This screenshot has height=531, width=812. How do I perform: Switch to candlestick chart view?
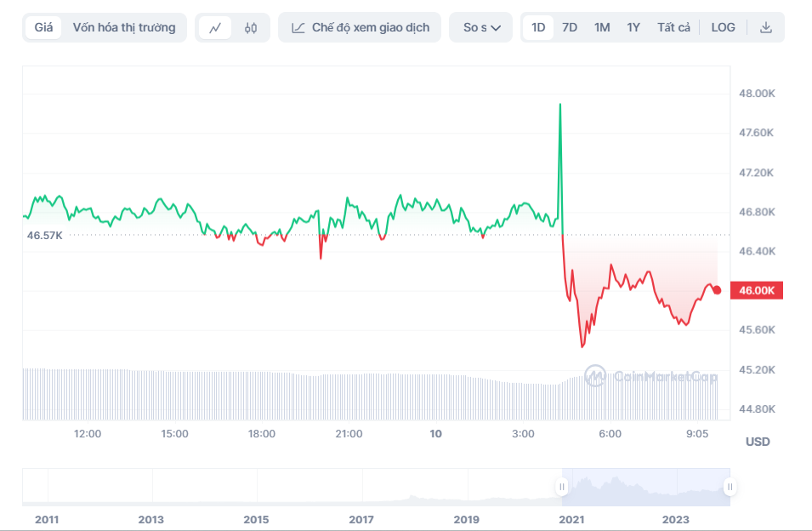(250, 27)
